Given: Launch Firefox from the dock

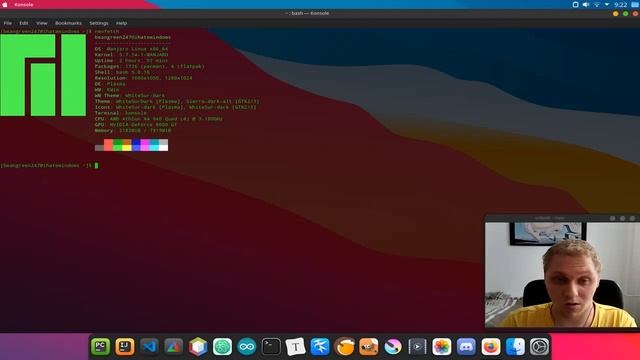Looking at the screenshot, I should 491,347.
